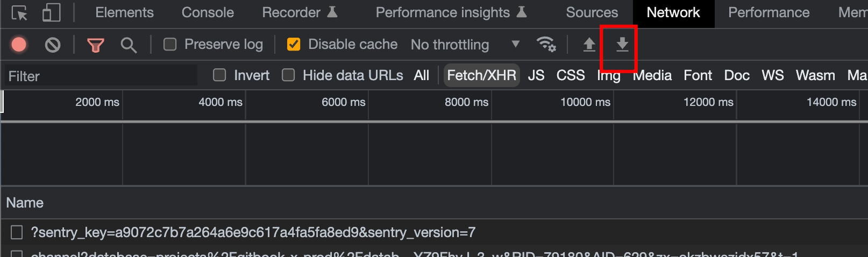Image resolution: width=868 pixels, height=257 pixels.
Task: Filter requests by CSS type
Action: (570, 75)
